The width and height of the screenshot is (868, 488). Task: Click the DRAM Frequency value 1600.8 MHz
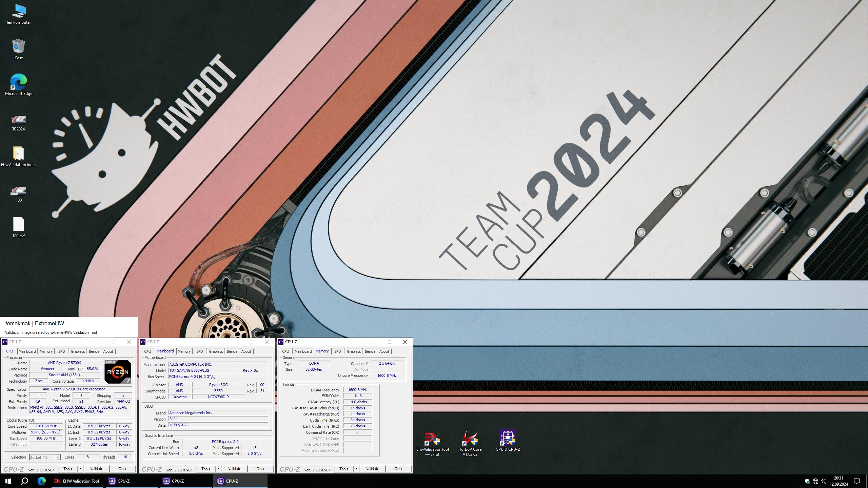tap(358, 390)
